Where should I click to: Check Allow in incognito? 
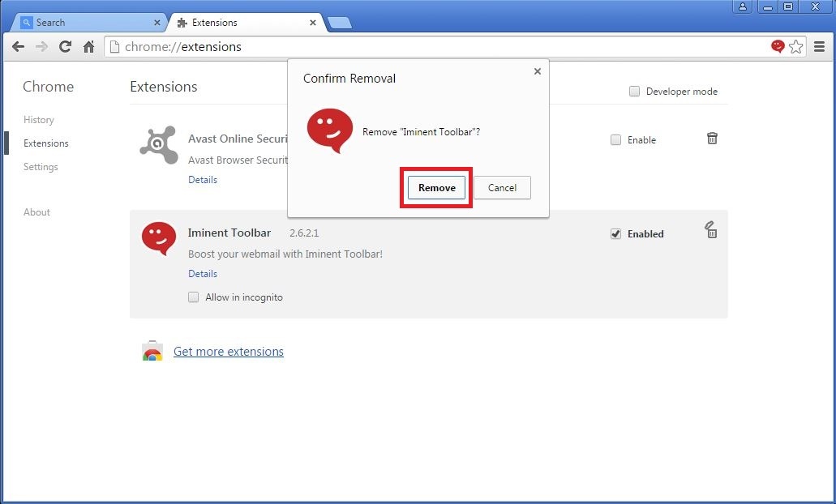pos(194,297)
